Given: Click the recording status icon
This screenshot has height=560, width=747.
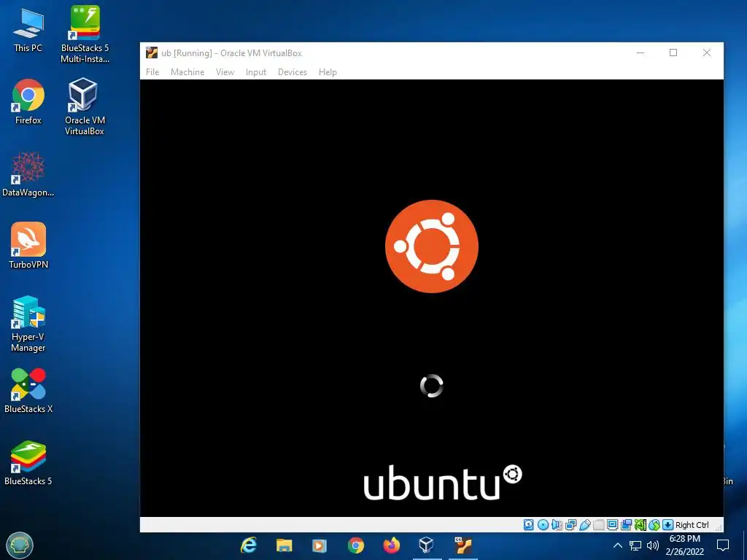Looking at the screenshot, I should point(626,525).
